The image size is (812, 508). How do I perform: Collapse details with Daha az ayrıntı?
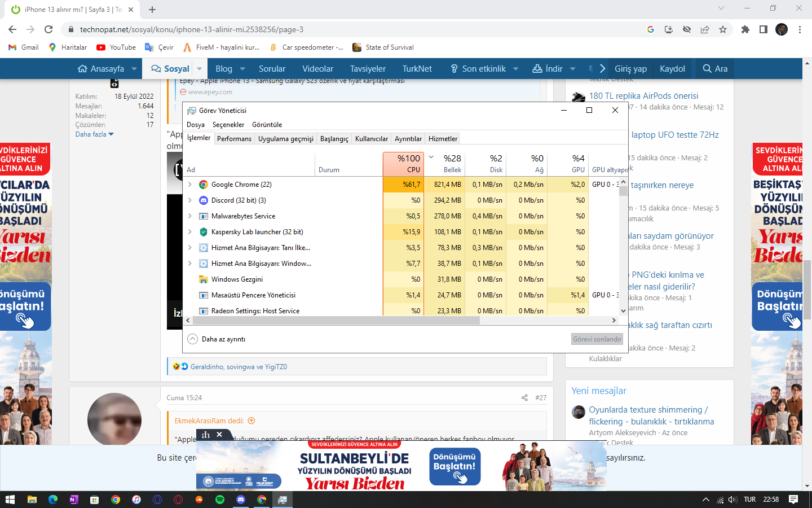pyautogui.click(x=217, y=339)
